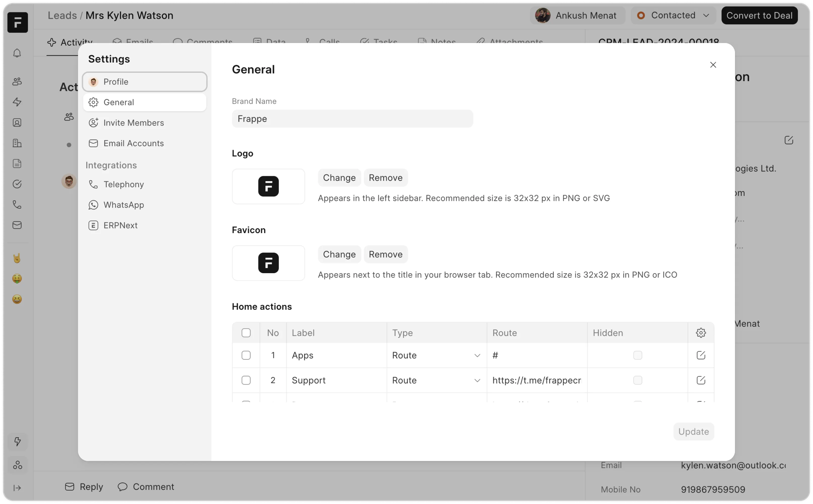Click Change button for Logo

[x=339, y=178]
